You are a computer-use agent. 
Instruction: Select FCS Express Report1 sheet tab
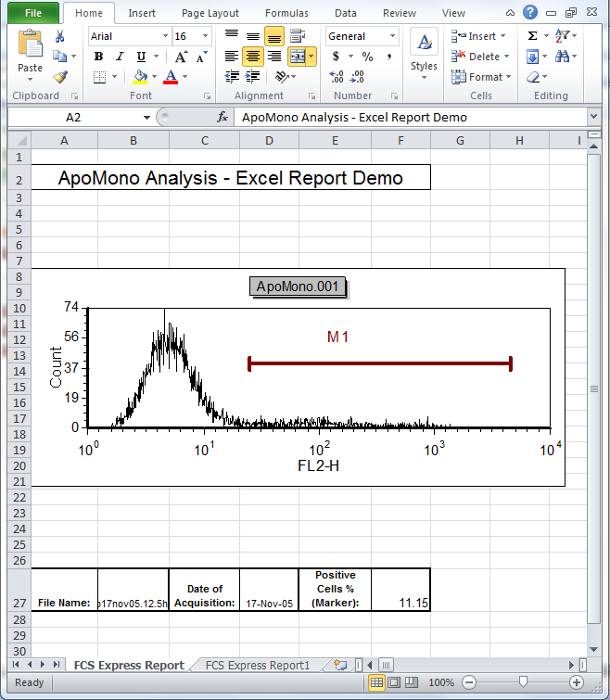click(x=258, y=665)
